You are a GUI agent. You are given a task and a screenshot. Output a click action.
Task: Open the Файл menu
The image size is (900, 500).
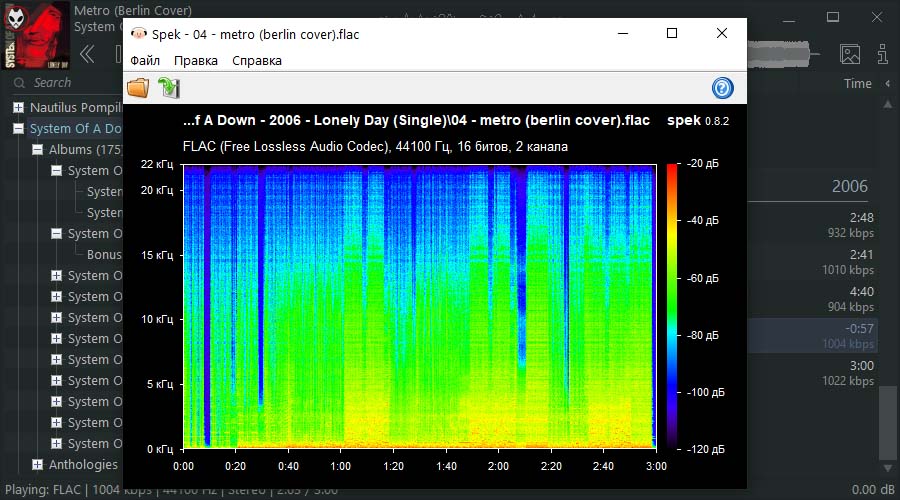(145, 61)
